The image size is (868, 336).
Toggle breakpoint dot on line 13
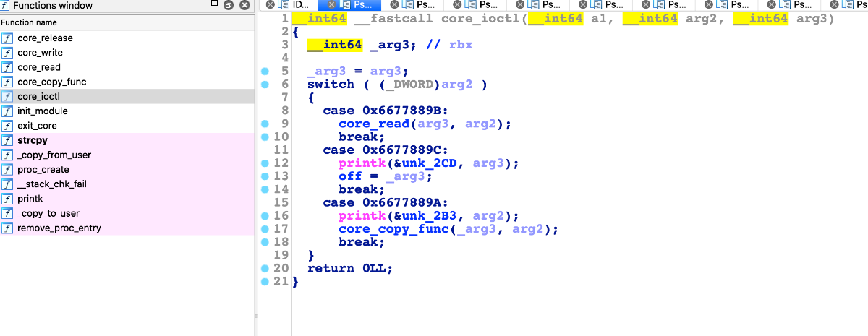(265, 176)
